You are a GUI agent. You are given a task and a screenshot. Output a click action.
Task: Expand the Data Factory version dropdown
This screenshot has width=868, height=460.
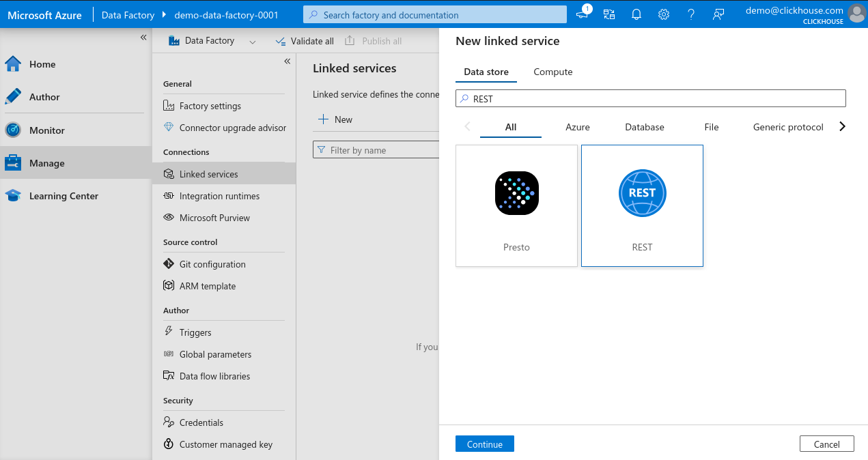tap(252, 41)
